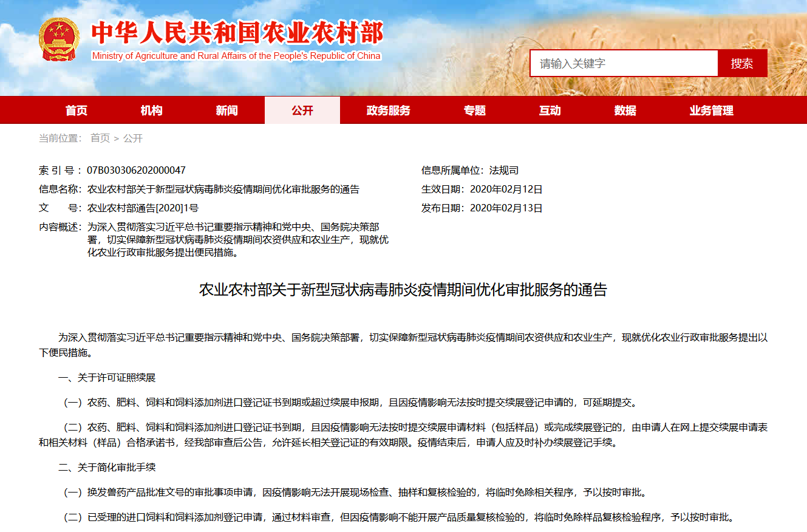Open the 首页 navigation tab

[77, 110]
